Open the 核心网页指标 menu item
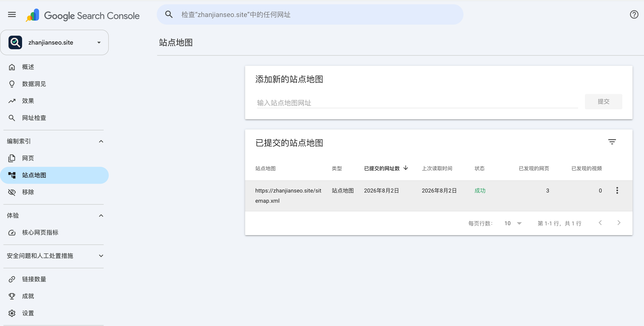 pos(55,233)
